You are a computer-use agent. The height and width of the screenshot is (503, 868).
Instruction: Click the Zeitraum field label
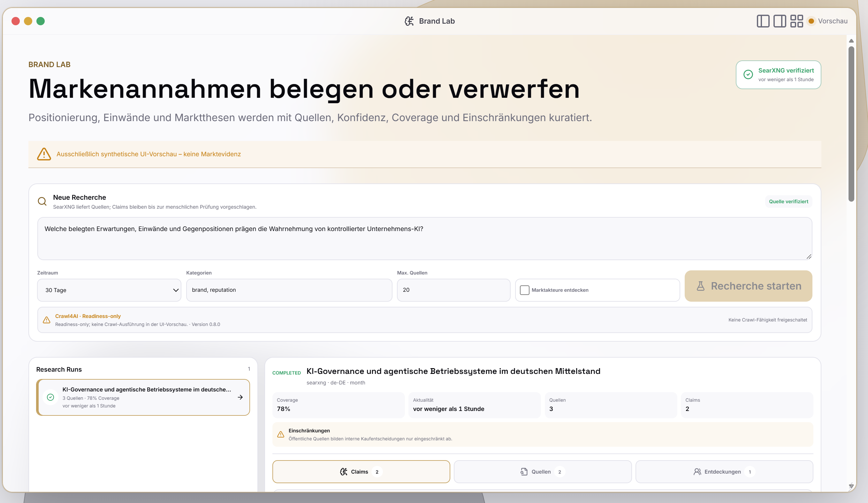pos(48,273)
